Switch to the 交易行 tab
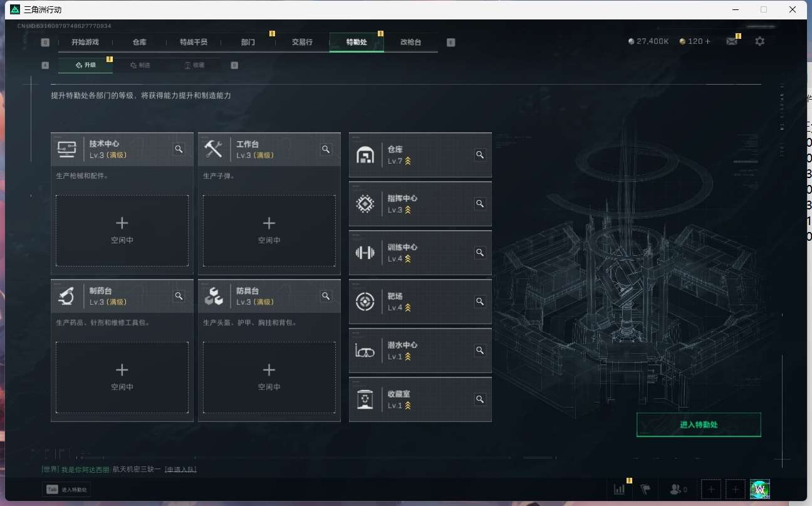 point(302,42)
